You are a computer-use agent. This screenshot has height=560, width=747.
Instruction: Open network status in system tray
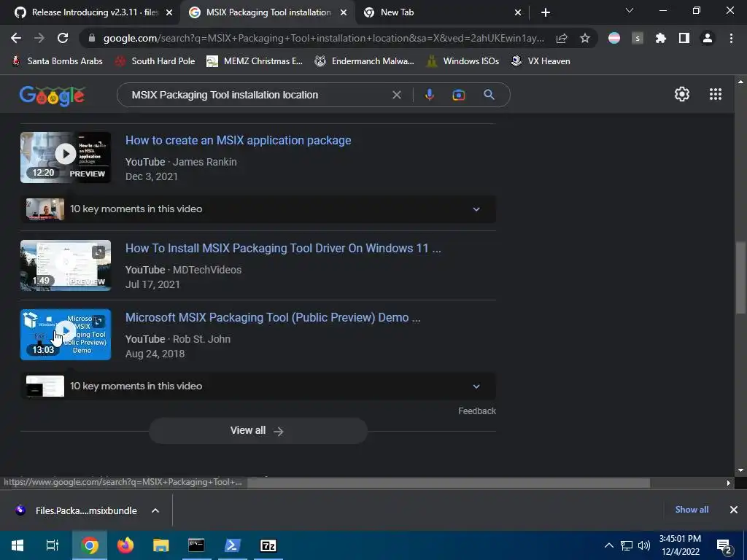627,545
